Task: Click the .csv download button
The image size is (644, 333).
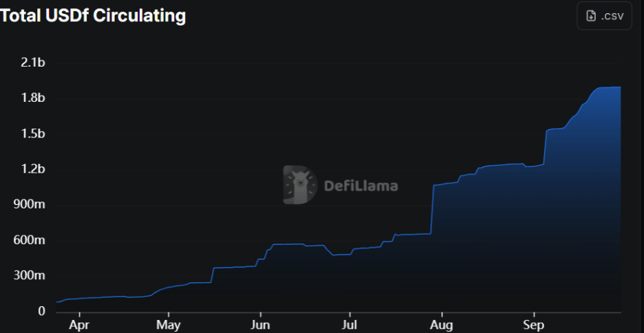Action: (x=604, y=17)
